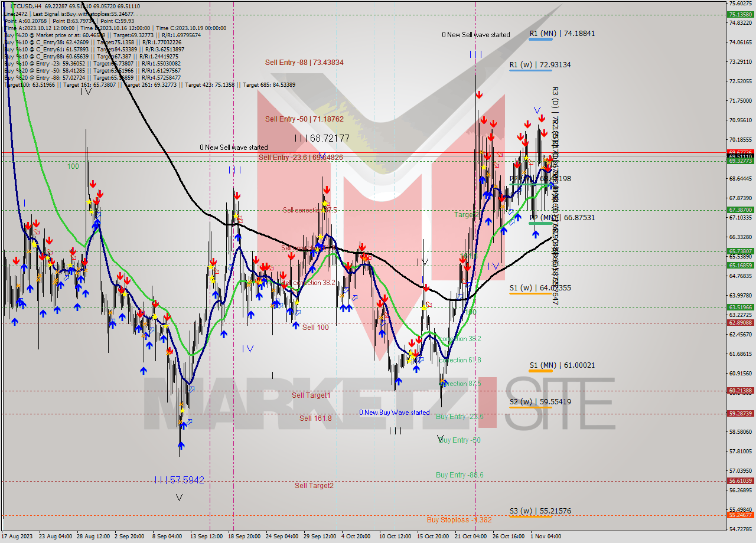756x543 pixels.
Task: Click the green 63.51966 price tag
Action: click(x=740, y=307)
